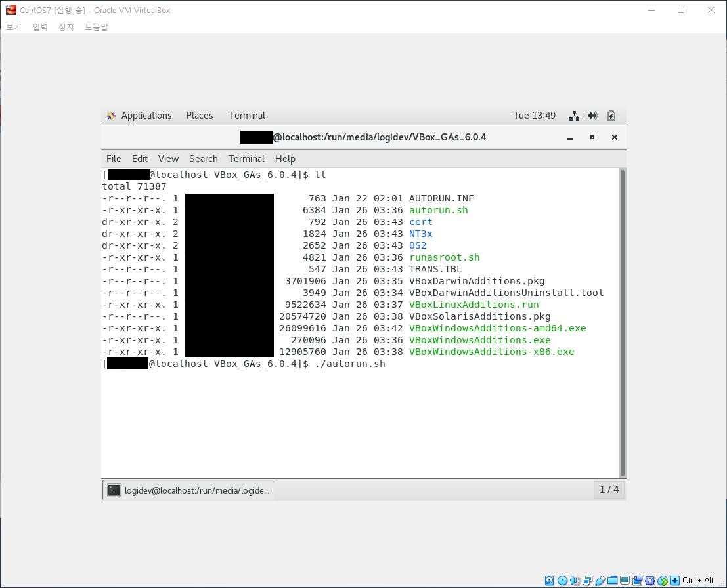This screenshot has width=727, height=588.
Task: Click the 1 / 4 workspace switcher
Action: click(609, 490)
